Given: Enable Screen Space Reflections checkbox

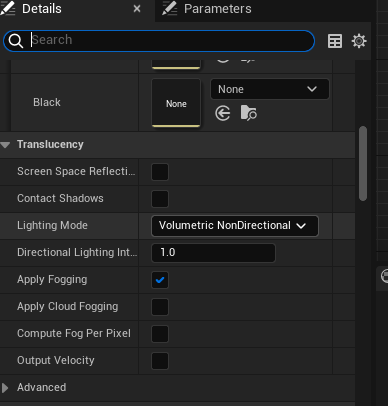Looking at the screenshot, I should point(160,172).
